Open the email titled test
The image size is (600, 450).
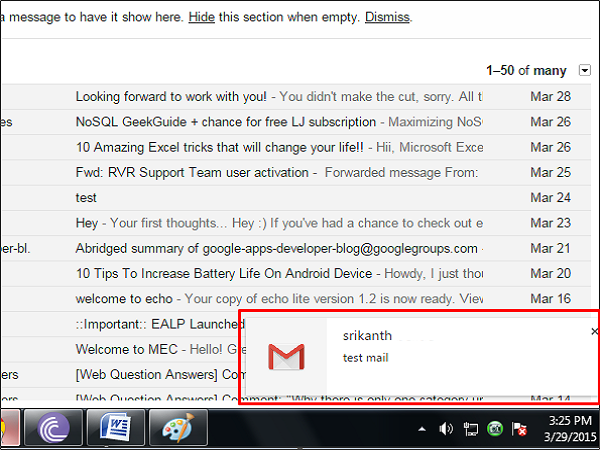(296, 198)
